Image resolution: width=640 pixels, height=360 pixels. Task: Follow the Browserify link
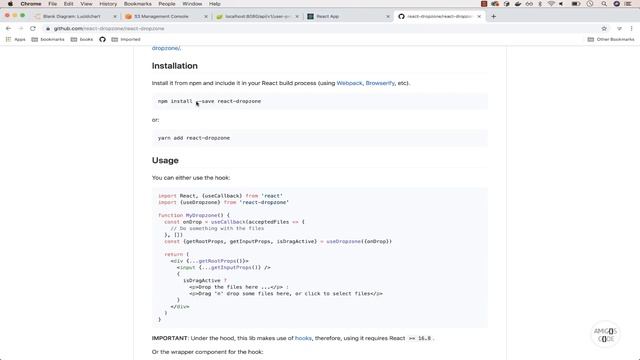tap(380, 83)
